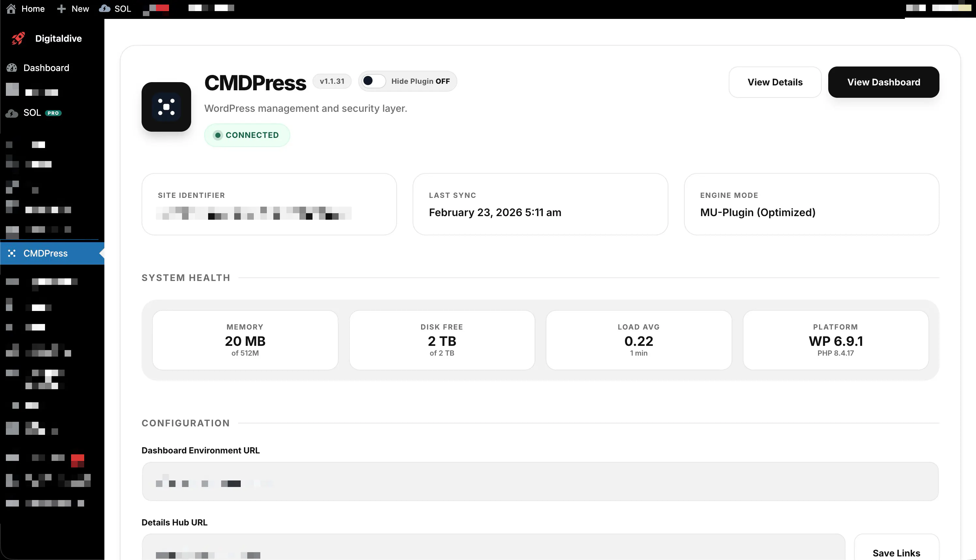Click the SOL cloud icon in sidebar
The height and width of the screenshot is (560, 976).
12,113
